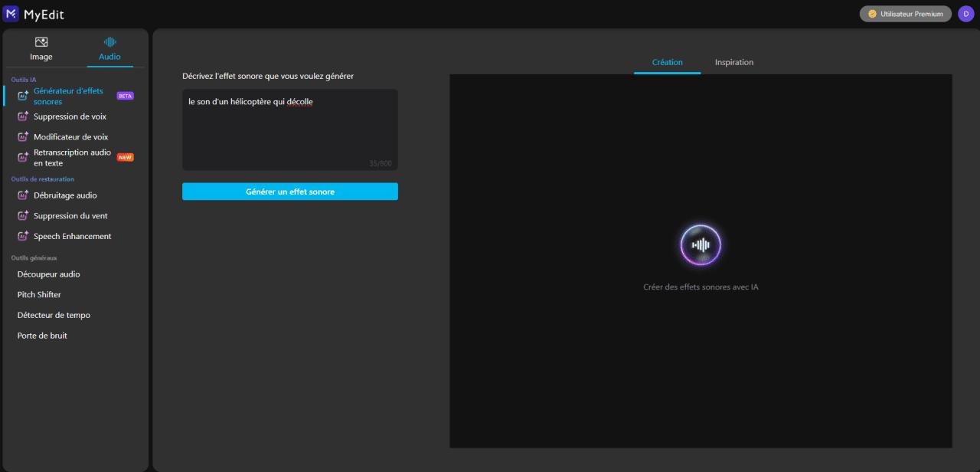Click the Modificateur de voix AI icon
980x472 pixels.
pyautogui.click(x=23, y=137)
